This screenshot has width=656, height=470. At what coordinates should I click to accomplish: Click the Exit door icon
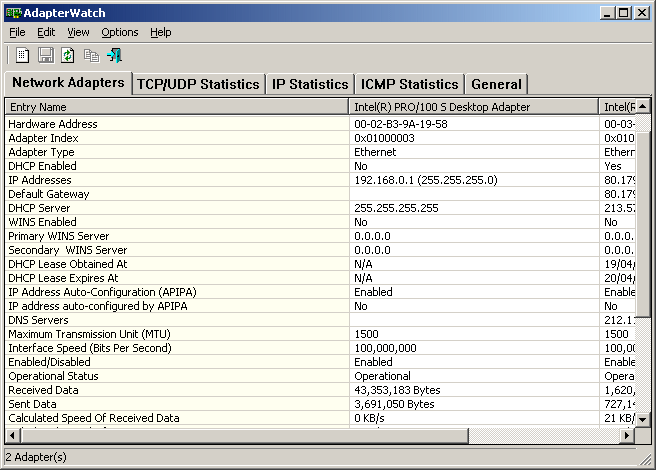pyautogui.click(x=114, y=56)
